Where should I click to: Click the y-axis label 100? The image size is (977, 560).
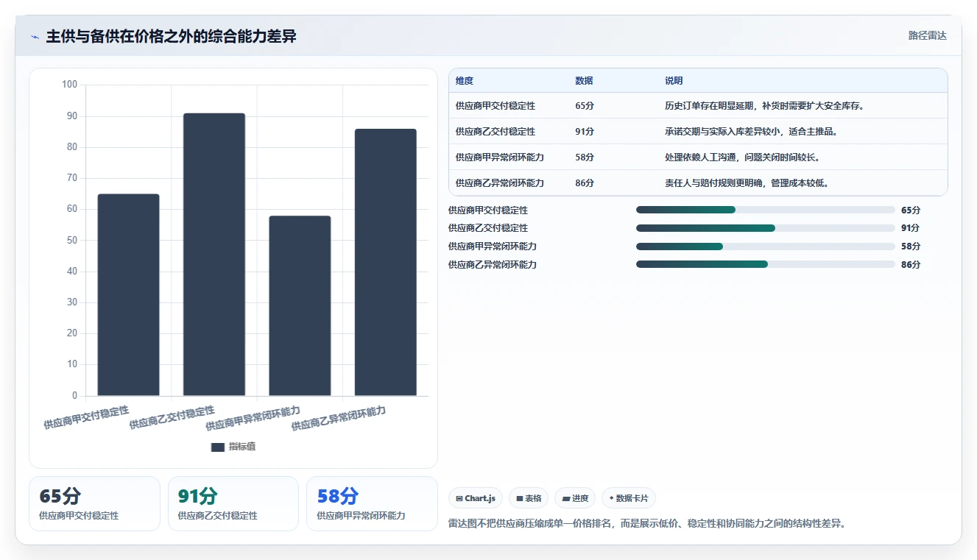click(x=69, y=85)
